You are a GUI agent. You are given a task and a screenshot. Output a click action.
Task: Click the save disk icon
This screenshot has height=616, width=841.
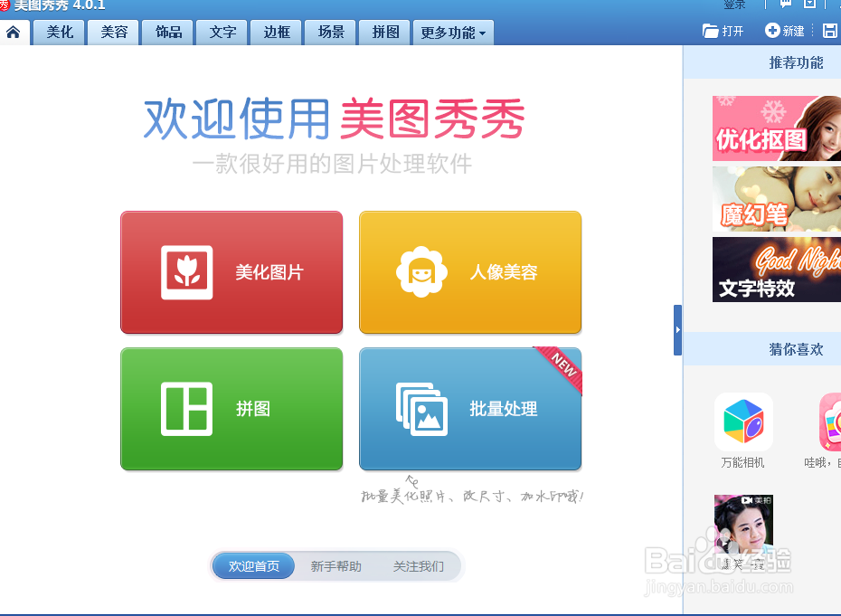click(x=830, y=31)
